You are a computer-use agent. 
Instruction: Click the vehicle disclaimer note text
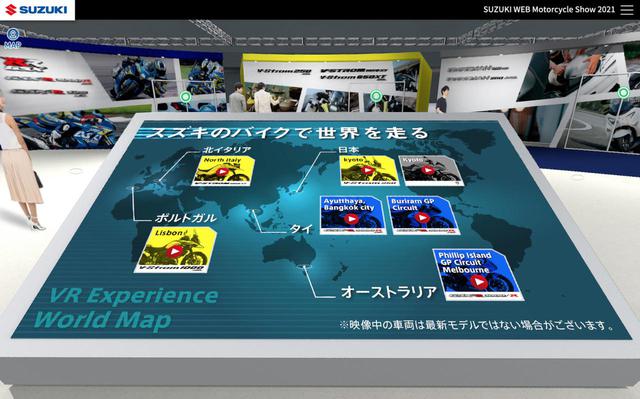pos(477,325)
